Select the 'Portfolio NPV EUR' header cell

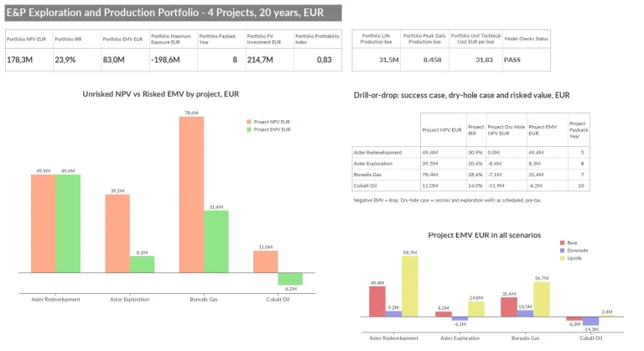pyautogui.click(x=29, y=39)
